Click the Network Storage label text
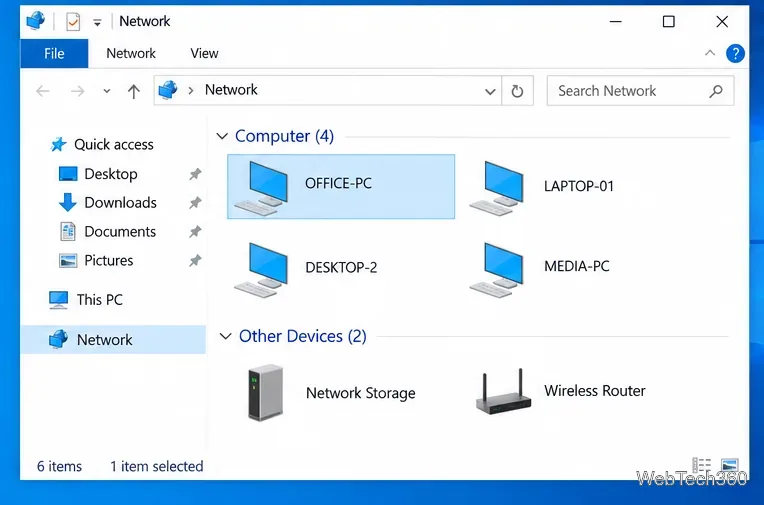This screenshot has height=505, width=764. (361, 393)
